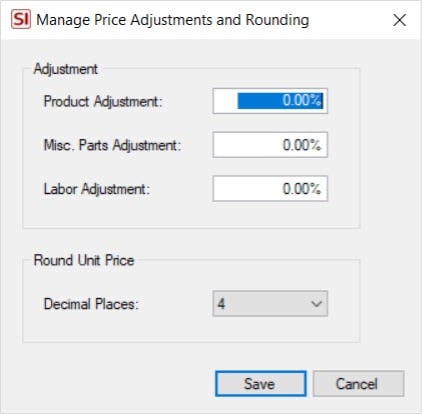Viewport: 423px width, 415px height.
Task: Close the Manage Price Adjustments dialog
Action: point(399,20)
